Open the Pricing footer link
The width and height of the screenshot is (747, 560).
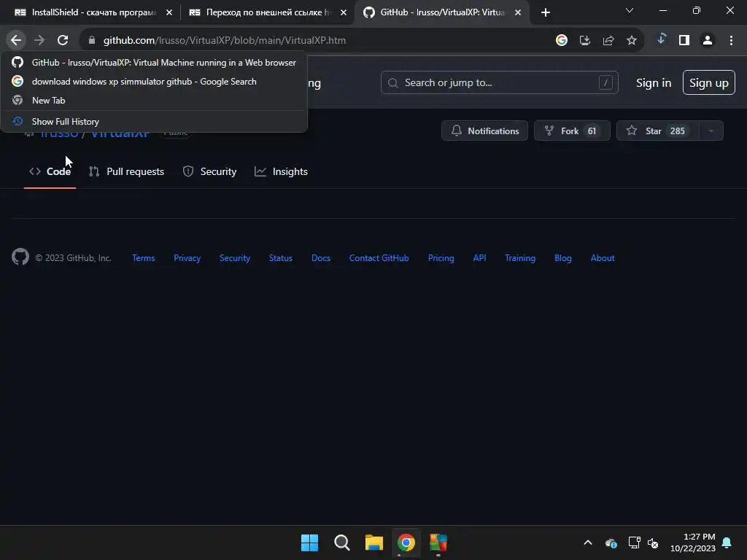tap(441, 258)
